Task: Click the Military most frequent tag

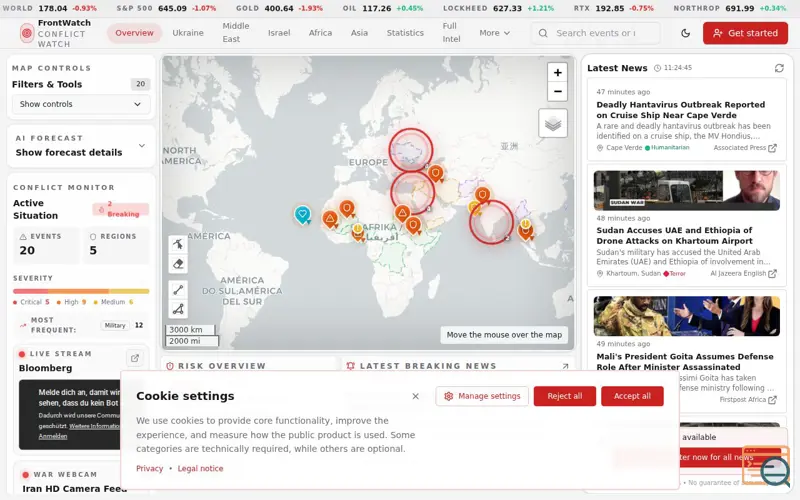Action: (115, 326)
